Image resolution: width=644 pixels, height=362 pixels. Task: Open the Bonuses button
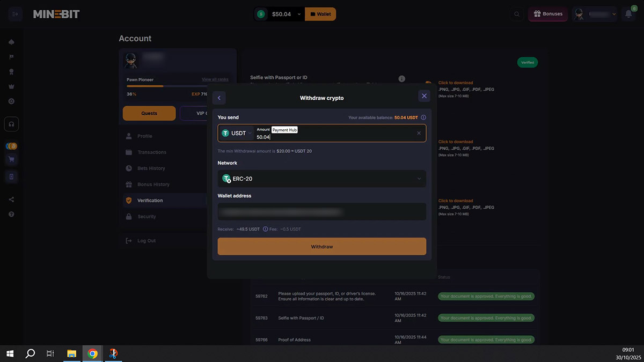[547, 14]
